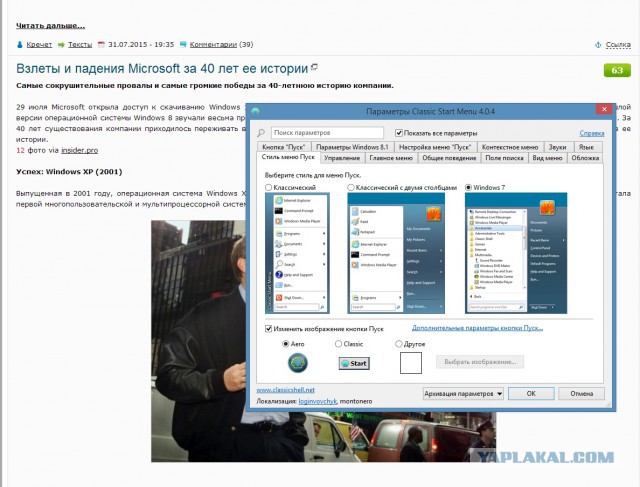Click the Classic style menu preview thumbnail
The image size is (640, 487).
coord(298,253)
